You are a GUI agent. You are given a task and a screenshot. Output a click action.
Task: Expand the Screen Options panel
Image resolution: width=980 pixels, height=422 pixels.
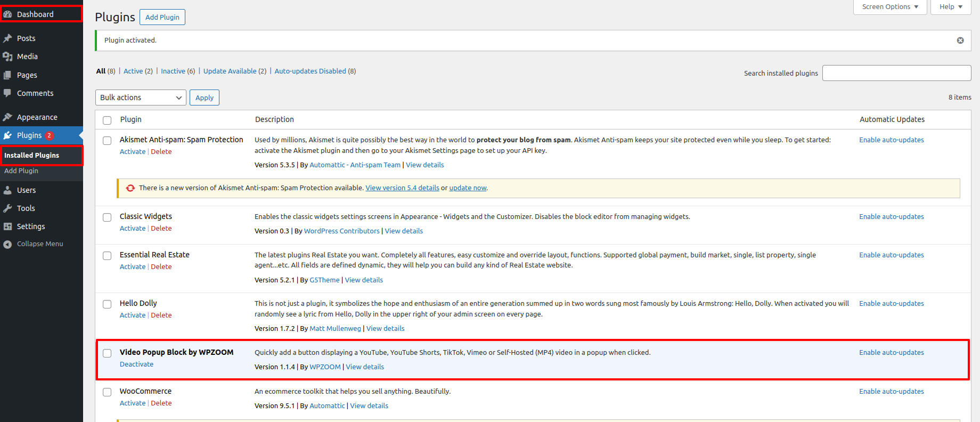coord(891,7)
